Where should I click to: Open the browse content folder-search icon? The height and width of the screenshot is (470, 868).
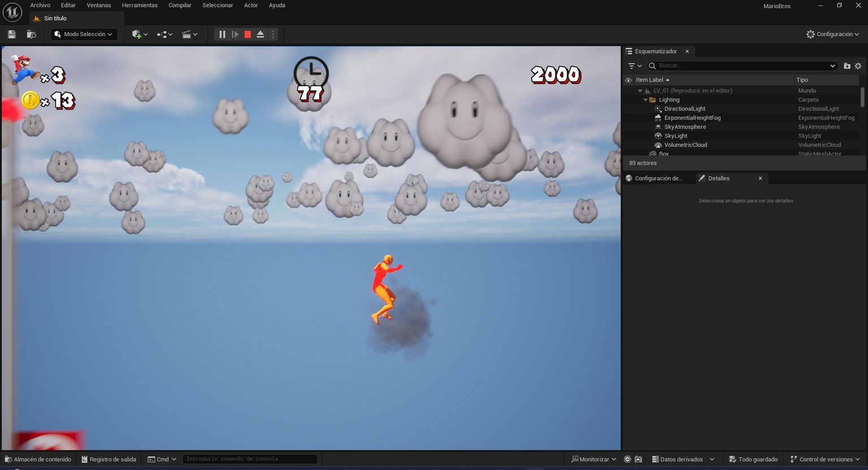point(32,34)
